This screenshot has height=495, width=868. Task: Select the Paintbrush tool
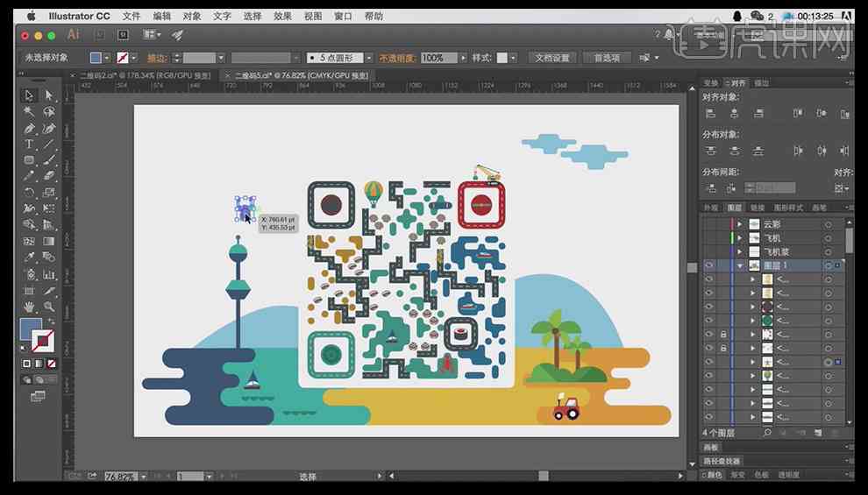(49, 160)
